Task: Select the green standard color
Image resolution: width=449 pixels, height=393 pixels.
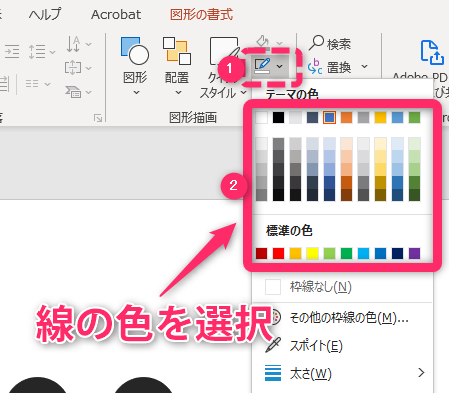Action: 347,253
